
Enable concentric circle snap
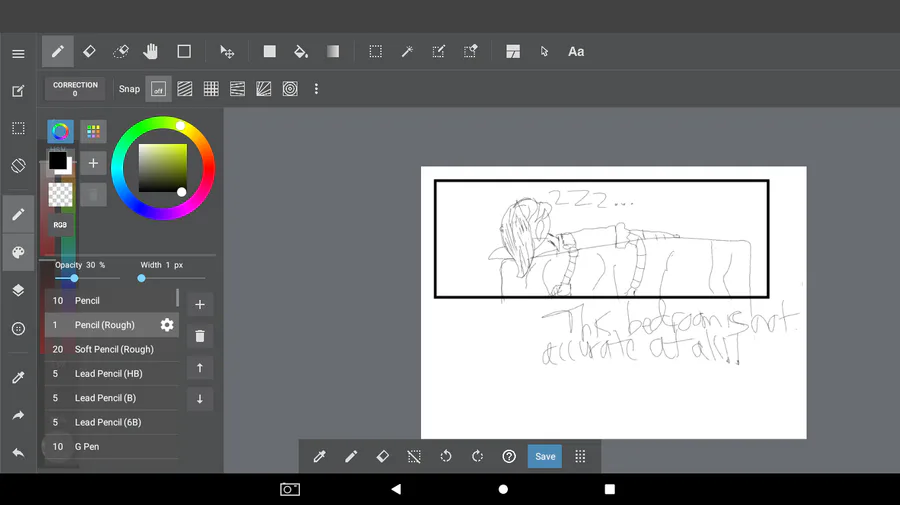coord(290,89)
